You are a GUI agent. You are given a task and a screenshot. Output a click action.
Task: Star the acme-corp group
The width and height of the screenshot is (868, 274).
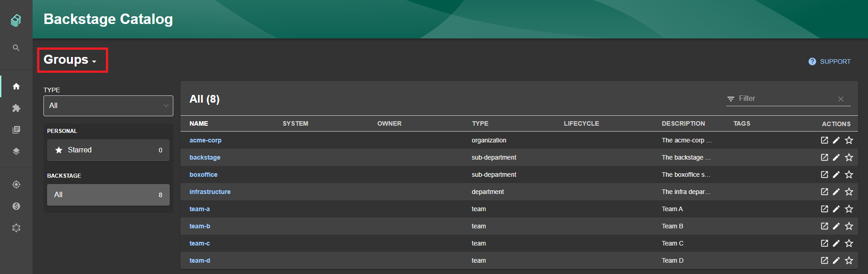849,140
